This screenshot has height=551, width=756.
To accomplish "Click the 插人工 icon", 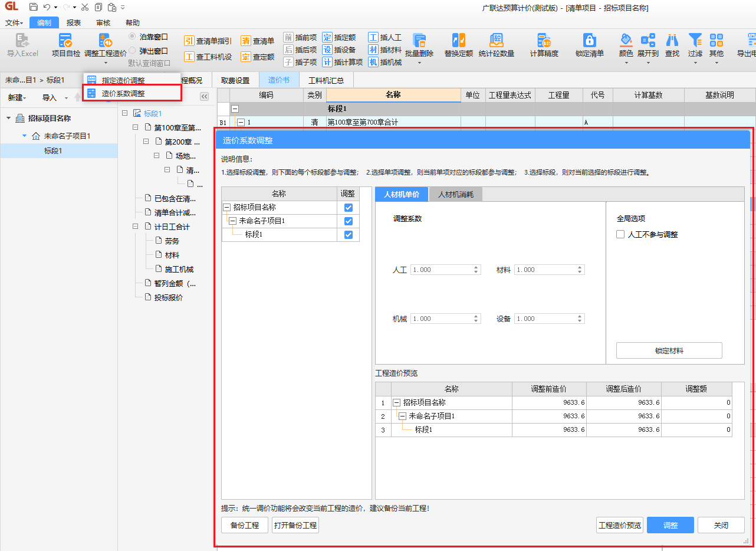I will coord(373,37).
